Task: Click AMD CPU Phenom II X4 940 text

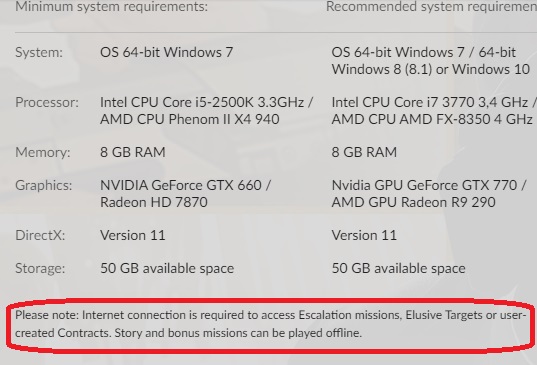Action: pyautogui.click(x=190, y=119)
